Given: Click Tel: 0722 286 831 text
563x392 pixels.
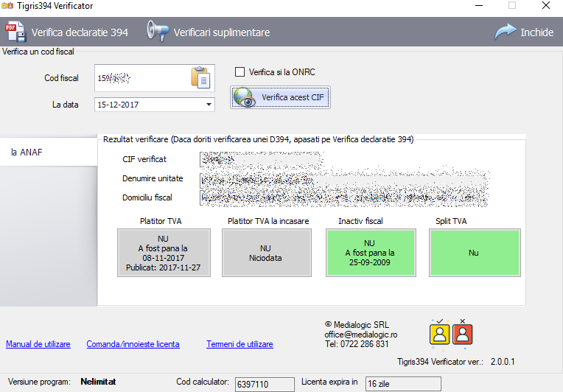Looking at the screenshot, I should click(357, 344).
